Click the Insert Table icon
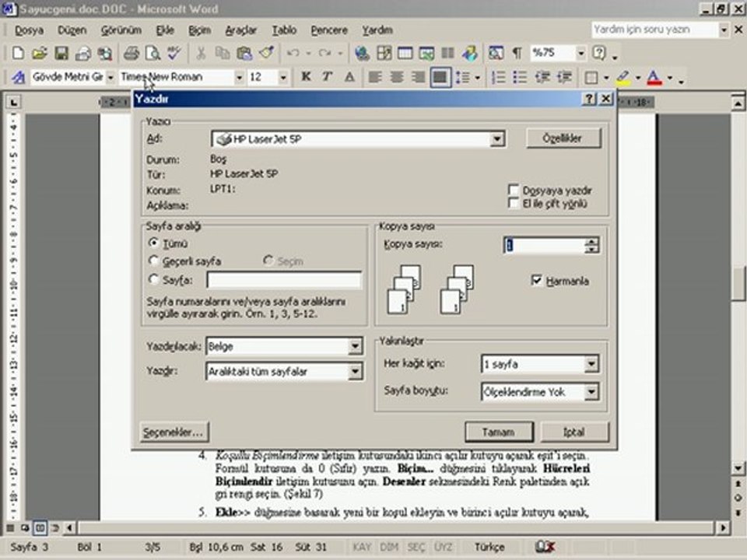 pyautogui.click(x=405, y=53)
